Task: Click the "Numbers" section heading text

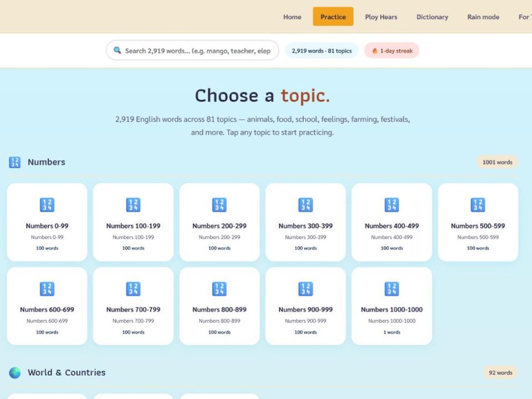Action: tap(46, 162)
